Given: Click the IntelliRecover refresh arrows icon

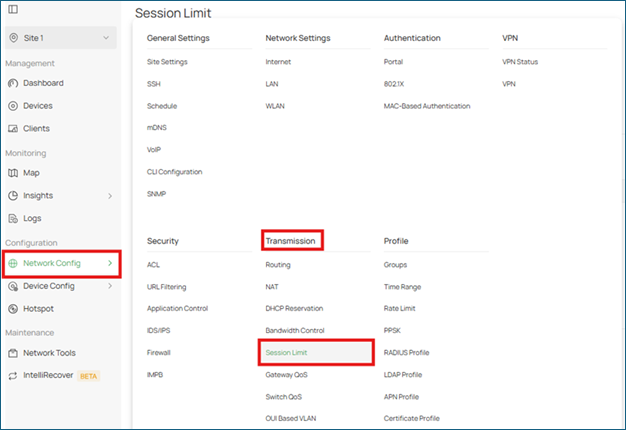Looking at the screenshot, I should pos(13,376).
